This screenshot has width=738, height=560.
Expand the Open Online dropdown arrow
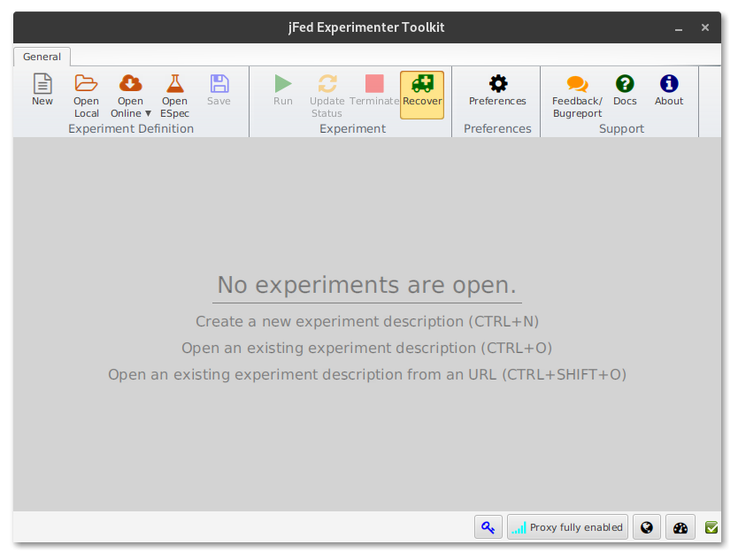148,113
